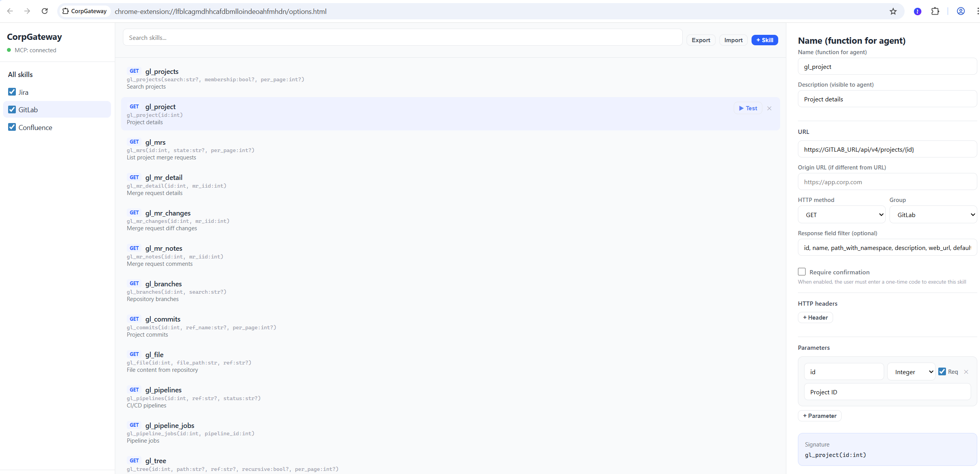The image size is (980, 474).
Task: Show All skills in the sidebar
Action: (20, 75)
